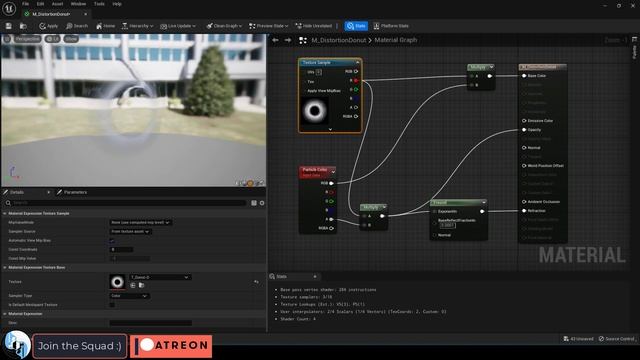The image size is (640, 360).
Task: Click the Particle Color RGBA output pin
Action: click(331, 228)
